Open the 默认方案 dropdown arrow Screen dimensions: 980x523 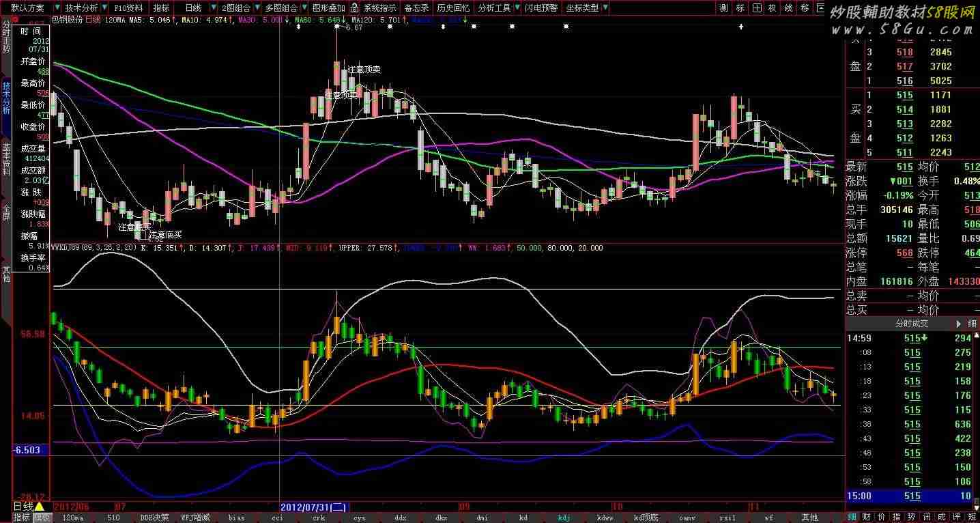click(57, 8)
